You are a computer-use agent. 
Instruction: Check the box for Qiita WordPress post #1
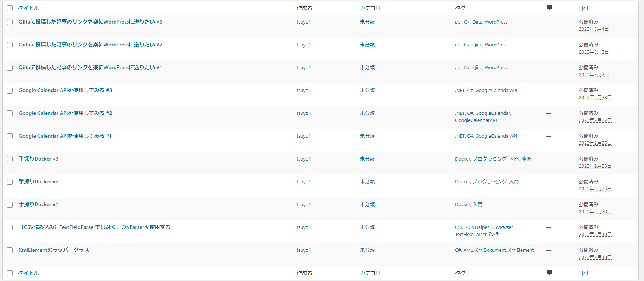pyautogui.click(x=10, y=68)
